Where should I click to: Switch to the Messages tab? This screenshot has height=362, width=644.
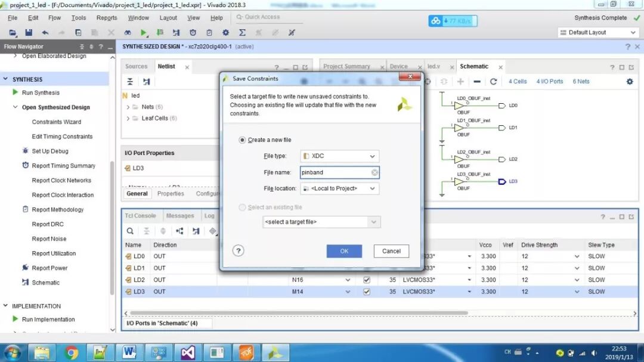coord(180,216)
